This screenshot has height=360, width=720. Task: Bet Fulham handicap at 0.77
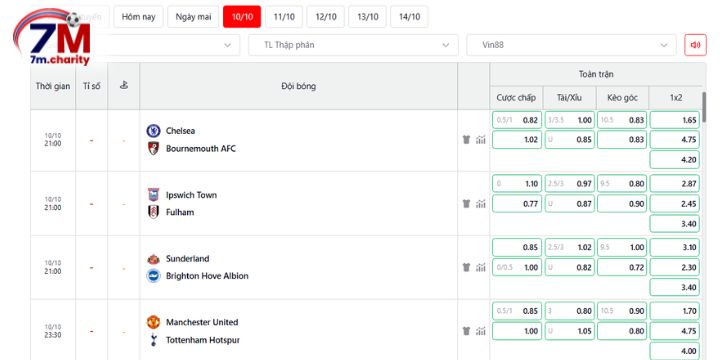coord(517,203)
